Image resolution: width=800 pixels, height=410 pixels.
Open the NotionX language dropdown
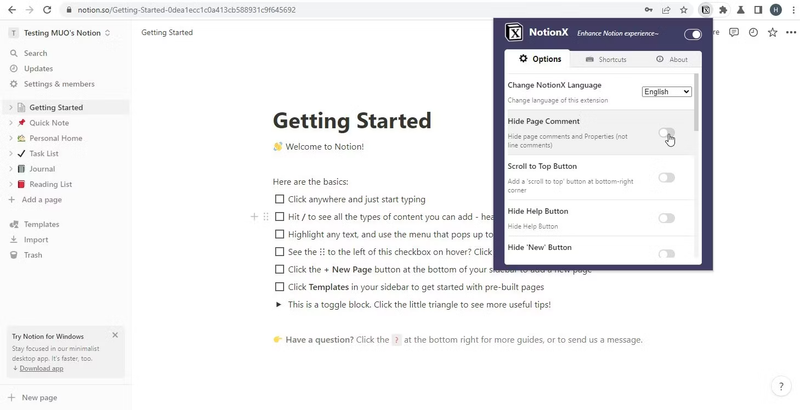pos(667,92)
